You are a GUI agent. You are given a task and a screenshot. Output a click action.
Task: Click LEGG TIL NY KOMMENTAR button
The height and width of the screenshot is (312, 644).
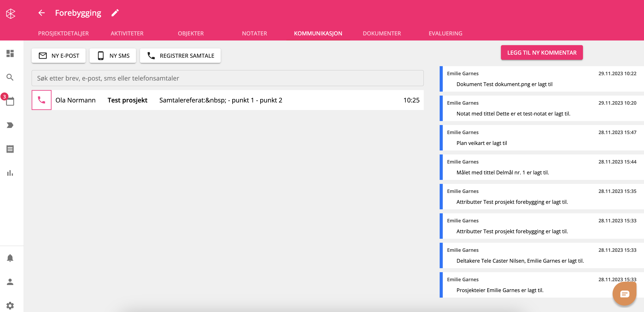point(542,52)
